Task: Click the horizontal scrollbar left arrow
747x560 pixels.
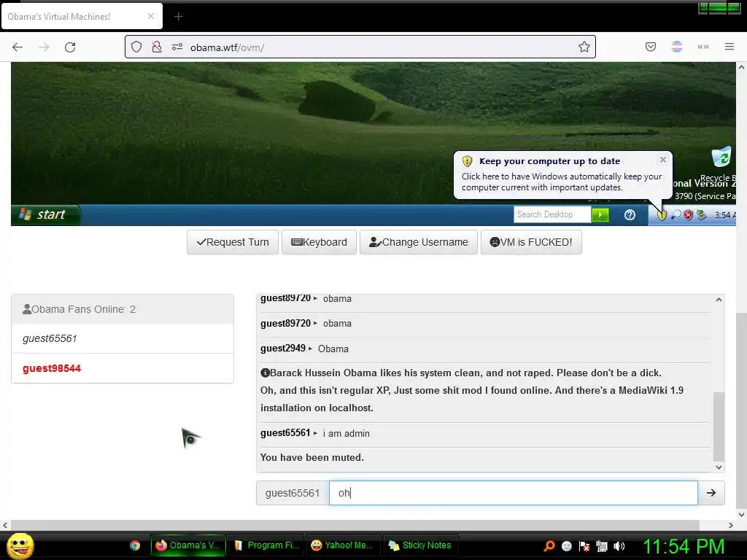Action: tap(5, 525)
